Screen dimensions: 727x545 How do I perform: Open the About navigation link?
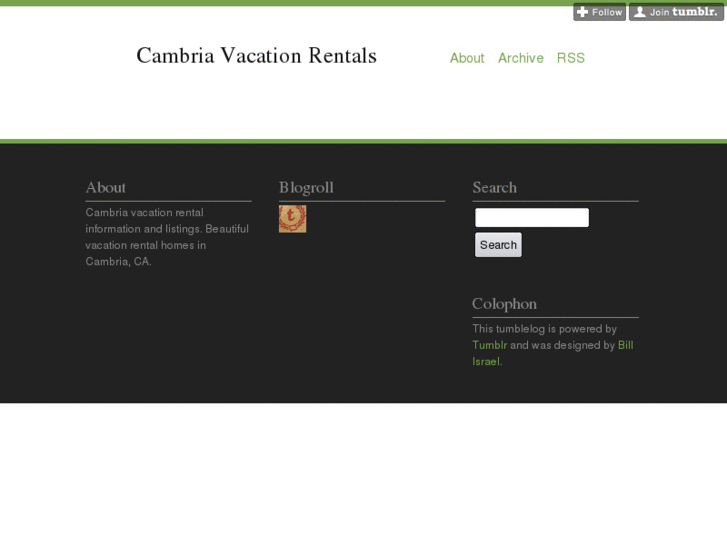click(467, 58)
